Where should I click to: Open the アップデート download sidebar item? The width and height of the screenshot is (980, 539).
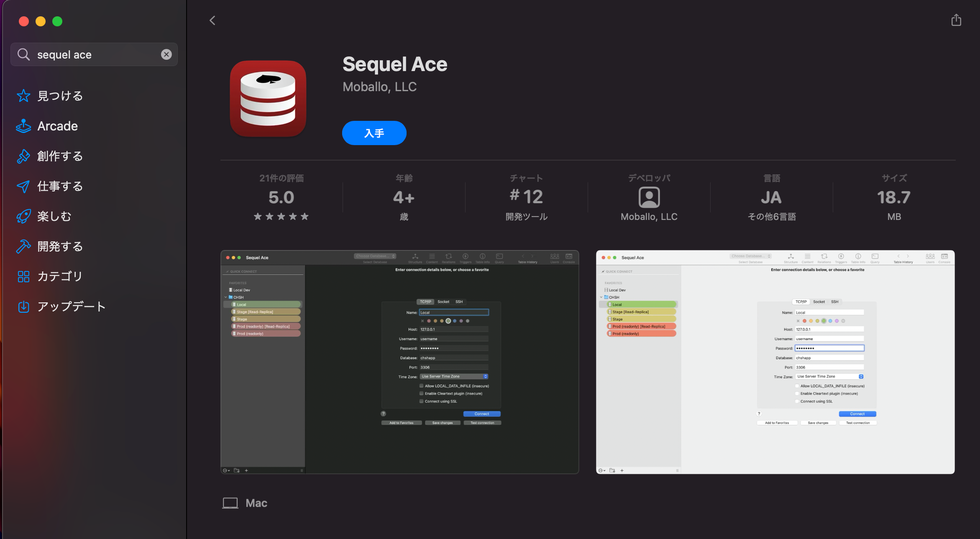71,307
